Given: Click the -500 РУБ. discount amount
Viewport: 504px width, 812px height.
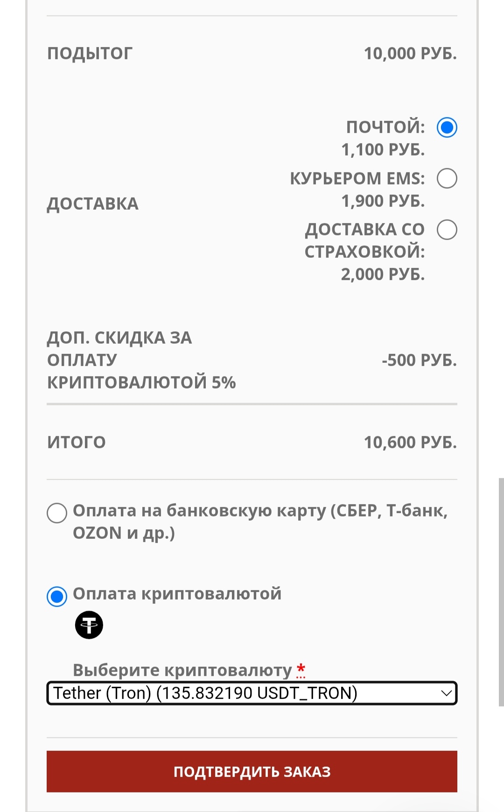Looking at the screenshot, I should (x=419, y=360).
